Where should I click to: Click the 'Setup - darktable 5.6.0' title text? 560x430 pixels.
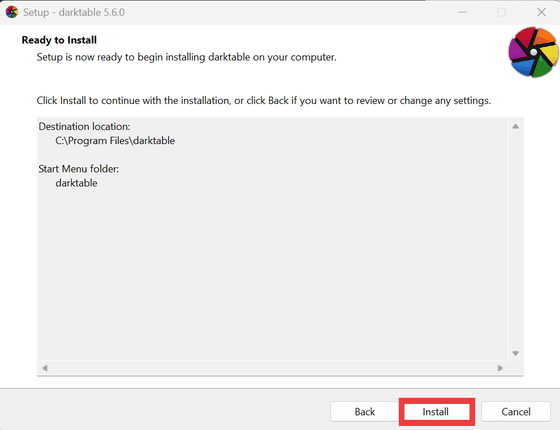coord(74,12)
